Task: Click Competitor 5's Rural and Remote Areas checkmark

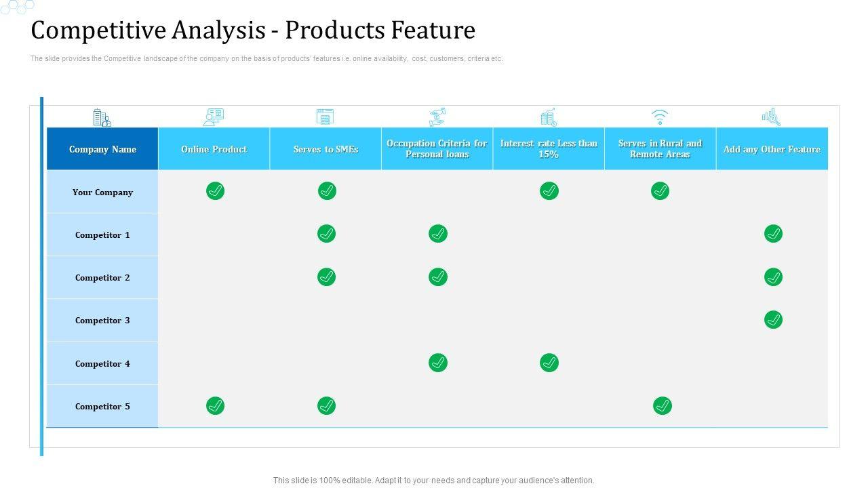Action: pyautogui.click(x=662, y=405)
